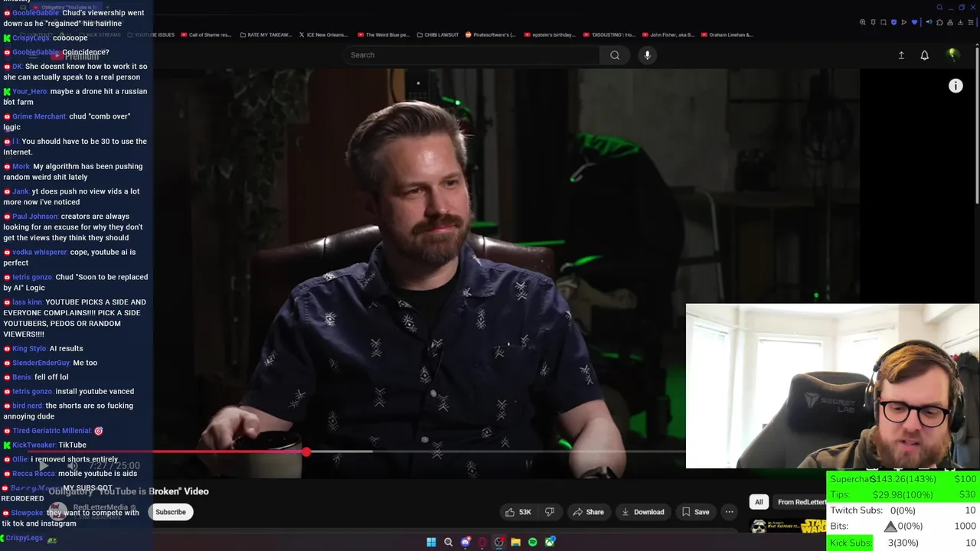Open John Fisher bookmark

[x=668, y=34]
